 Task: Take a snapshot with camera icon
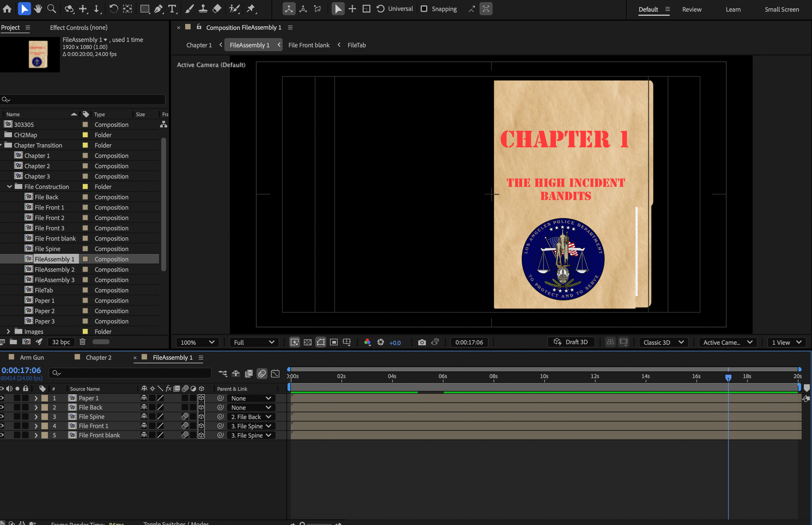click(x=422, y=342)
